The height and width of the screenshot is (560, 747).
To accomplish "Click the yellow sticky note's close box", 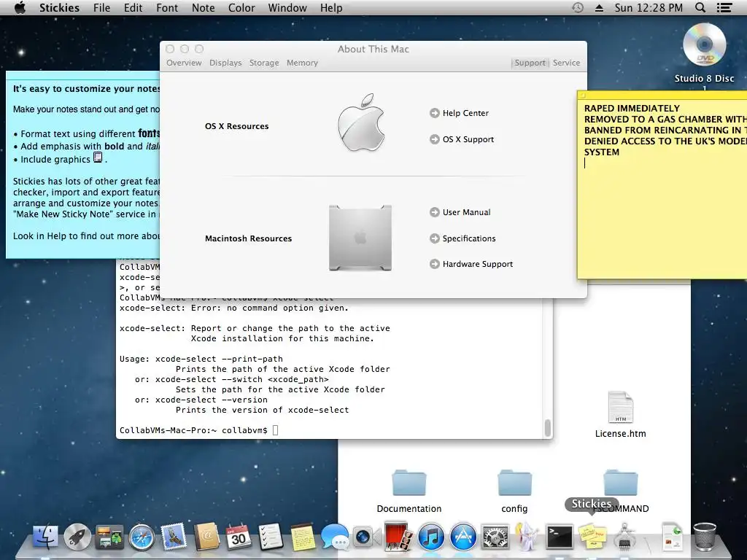I will coord(581,96).
